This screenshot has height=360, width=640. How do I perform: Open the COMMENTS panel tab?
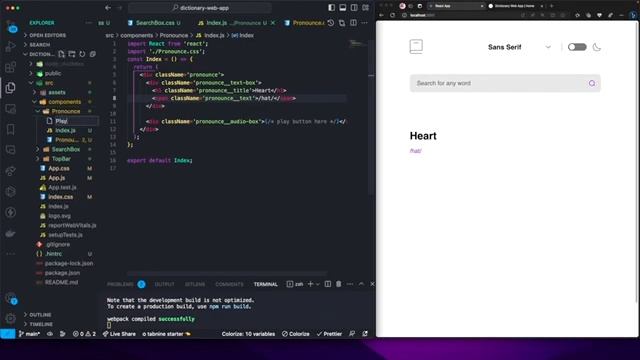tap(229, 284)
